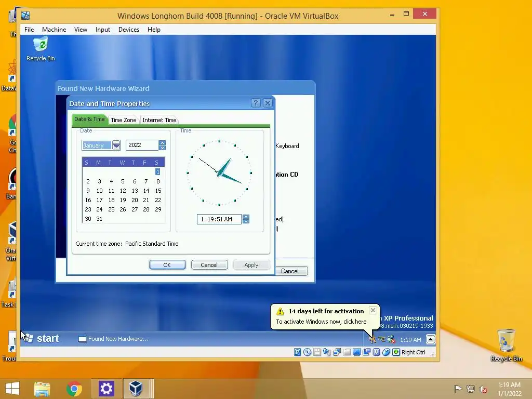Decrease the year with down spinner
This screenshot has width=532, height=399.
[x=162, y=148]
